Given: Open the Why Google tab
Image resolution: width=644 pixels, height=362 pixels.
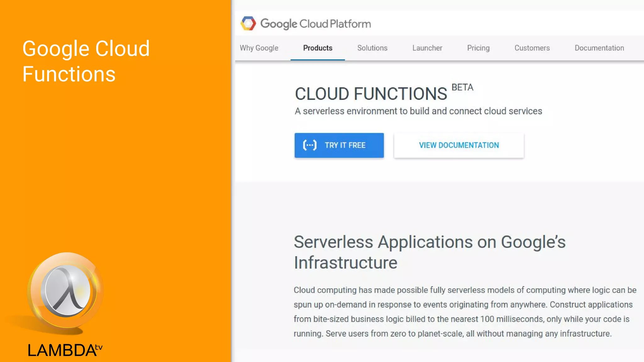Looking at the screenshot, I should point(259,48).
